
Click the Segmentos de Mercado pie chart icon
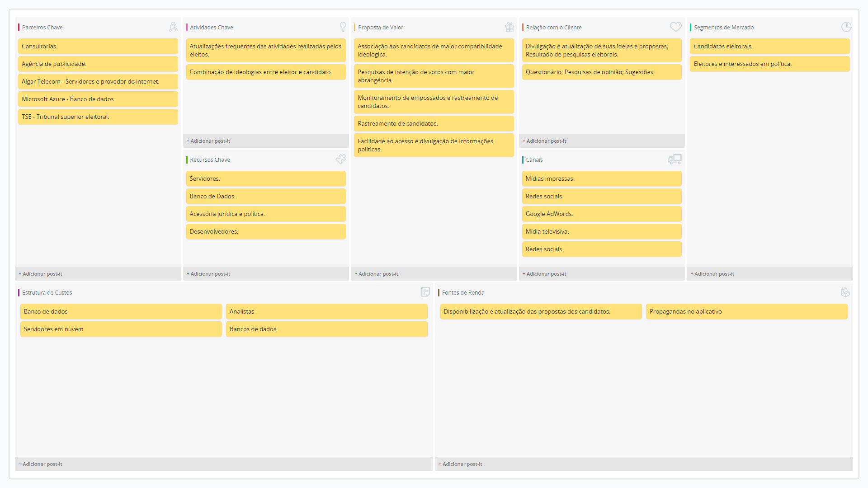(846, 27)
